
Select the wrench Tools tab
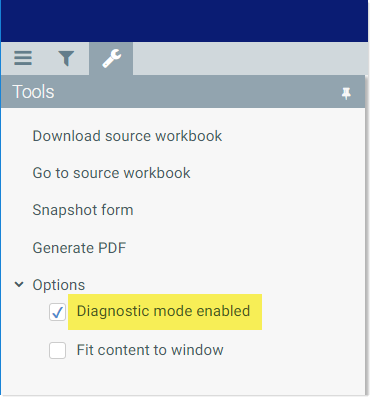point(111,58)
